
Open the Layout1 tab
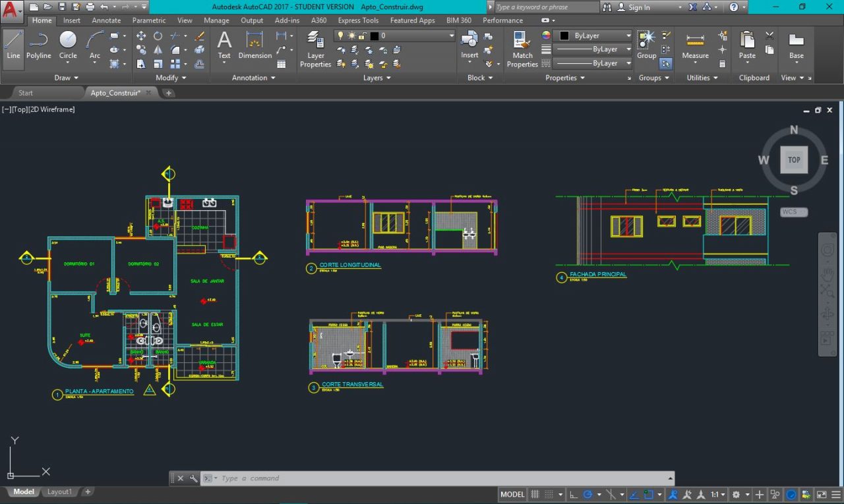click(59, 491)
